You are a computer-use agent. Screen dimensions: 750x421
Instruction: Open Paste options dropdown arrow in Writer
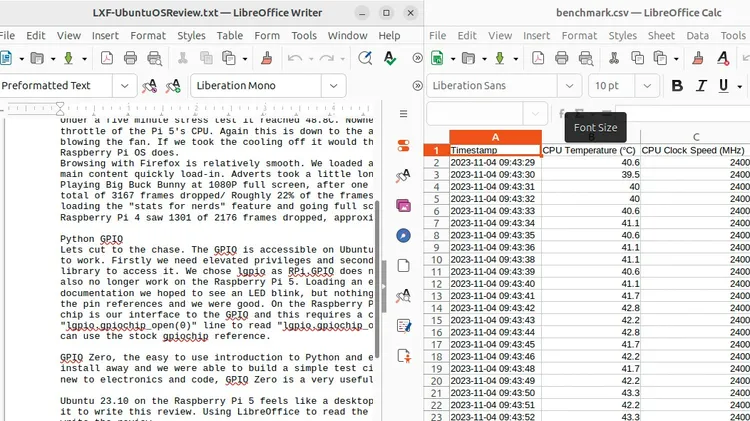244,59
